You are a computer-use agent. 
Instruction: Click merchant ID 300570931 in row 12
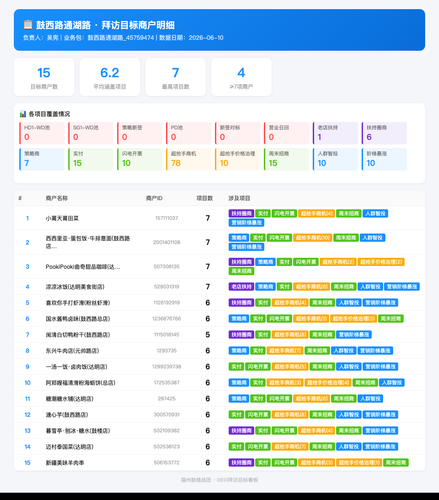pos(167,415)
